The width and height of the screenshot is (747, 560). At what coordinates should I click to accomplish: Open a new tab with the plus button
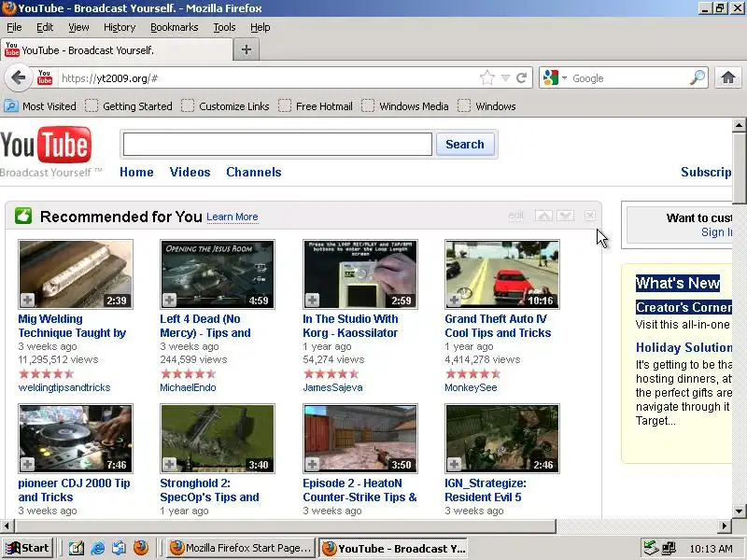[247, 49]
